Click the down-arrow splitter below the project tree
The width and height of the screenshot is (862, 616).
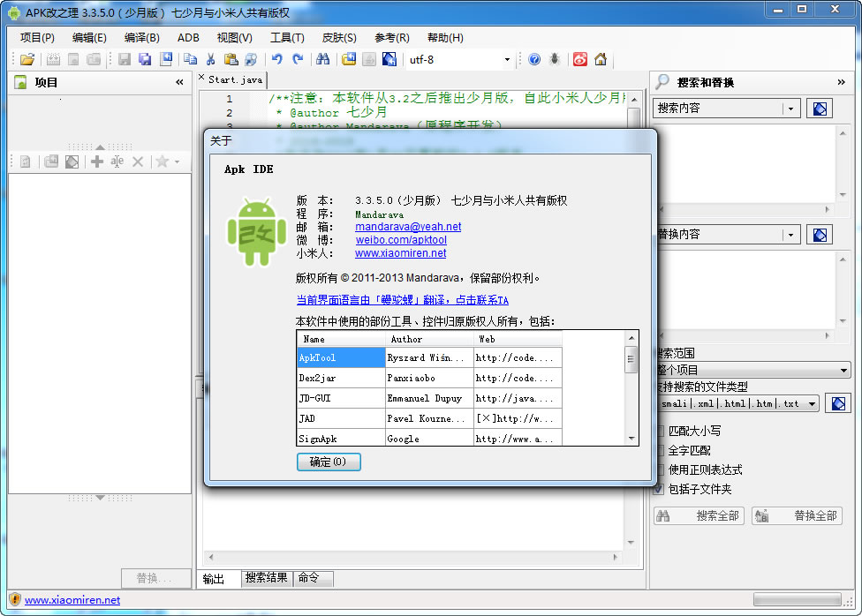[x=100, y=498]
